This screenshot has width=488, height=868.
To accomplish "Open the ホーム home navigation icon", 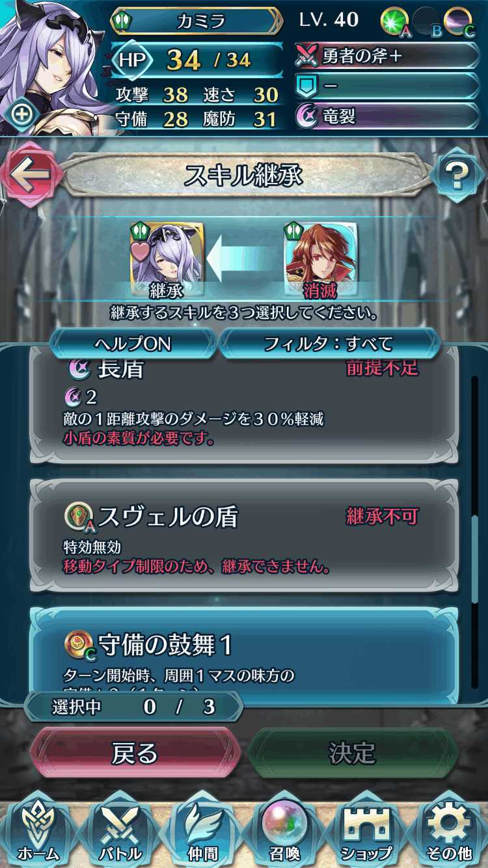I will tap(39, 831).
